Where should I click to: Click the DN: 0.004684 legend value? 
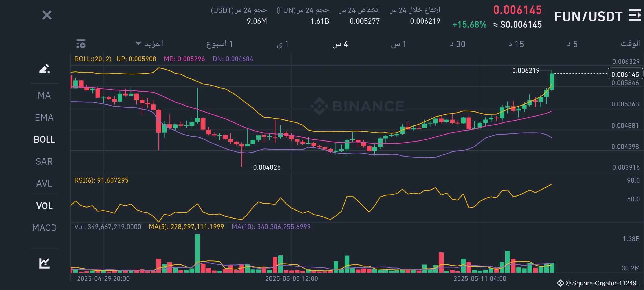tap(233, 59)
